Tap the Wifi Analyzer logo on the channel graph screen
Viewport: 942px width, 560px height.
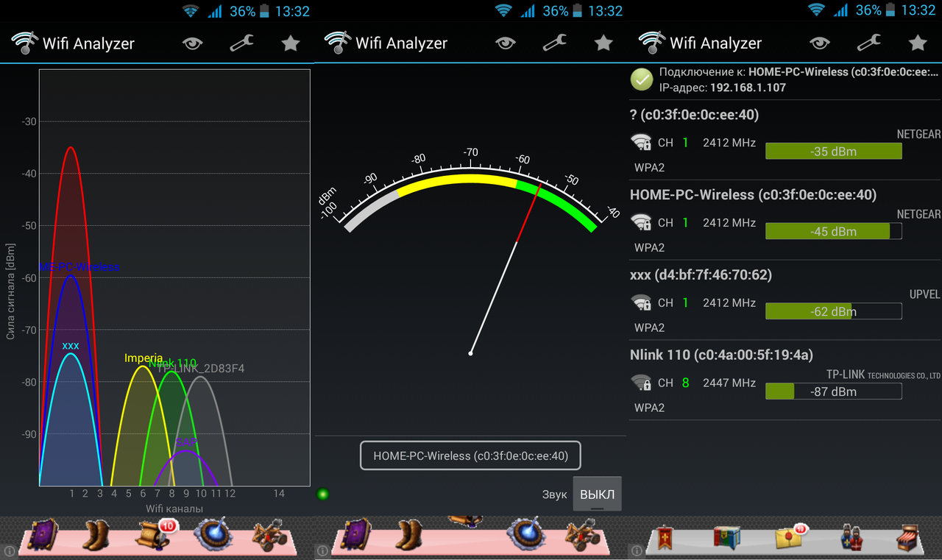coord(24,43)
